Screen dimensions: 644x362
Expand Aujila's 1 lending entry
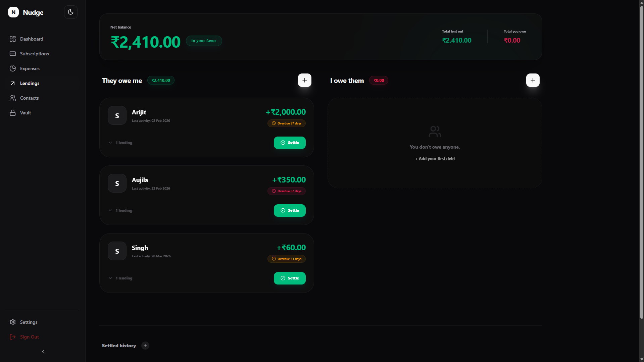click(120, 210)
